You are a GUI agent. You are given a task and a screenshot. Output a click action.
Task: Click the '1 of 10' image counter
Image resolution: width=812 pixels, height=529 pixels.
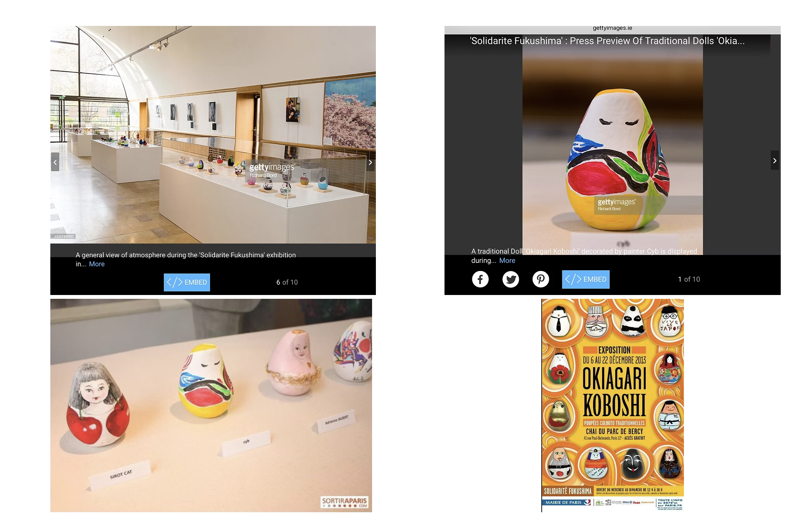pyautogui.click(x=689, y=279)
